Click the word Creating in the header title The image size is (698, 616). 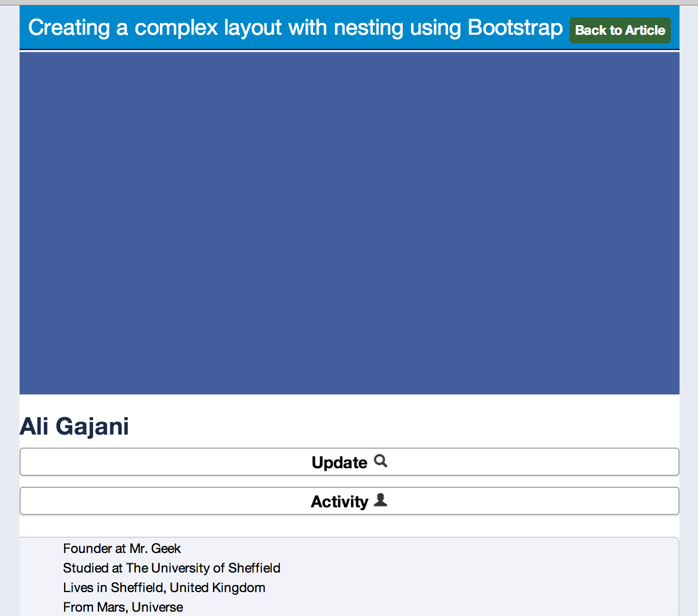[x=69, y=28]
